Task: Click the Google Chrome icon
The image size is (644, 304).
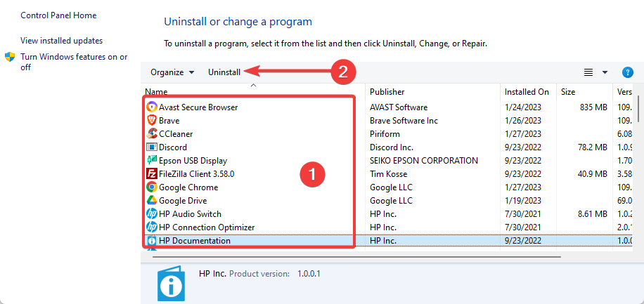Action: pyautogui.click(x=152, y=187)
